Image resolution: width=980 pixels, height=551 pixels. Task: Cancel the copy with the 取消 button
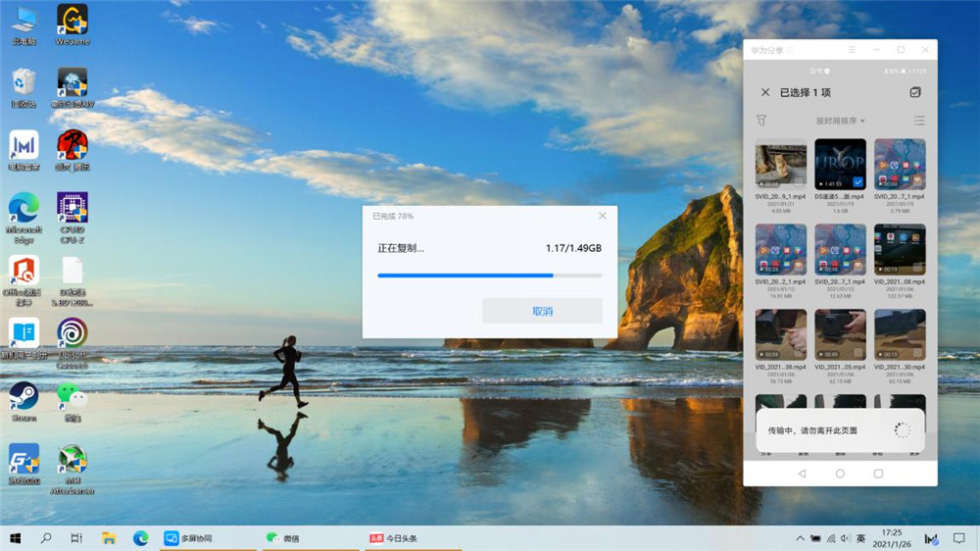click(x=542, y=311)
